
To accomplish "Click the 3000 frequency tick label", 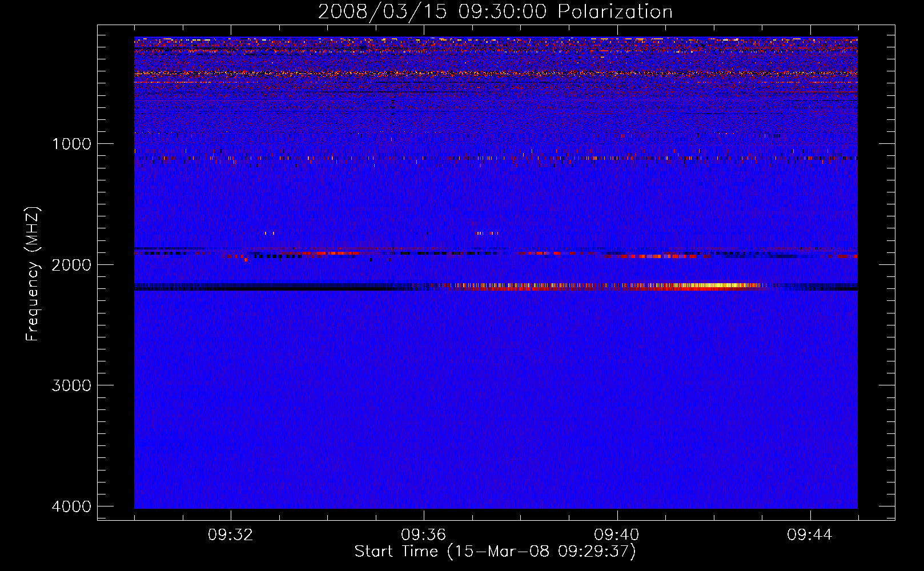I will click(72, 385).
